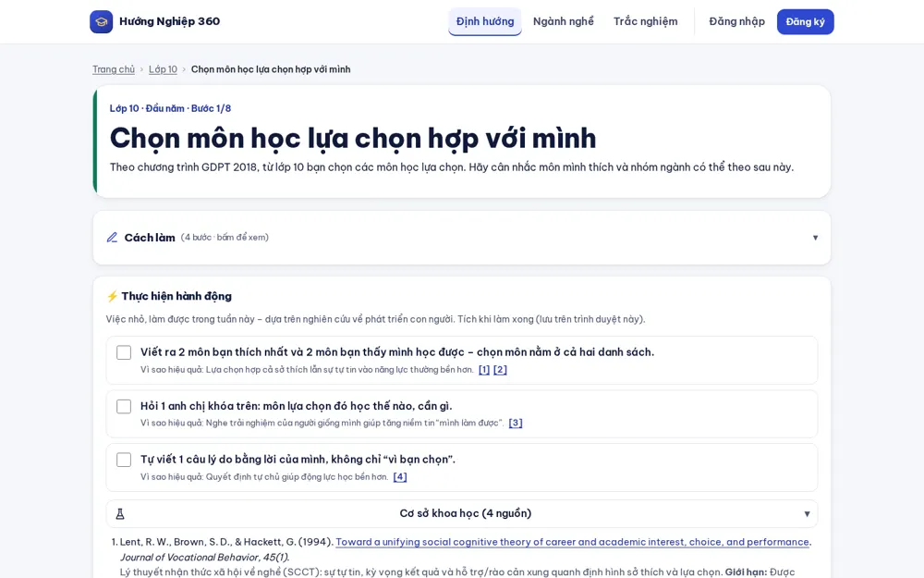Open citation [4] reference
The height and width of the screenshot is (578, 924).
click(400, 476)
